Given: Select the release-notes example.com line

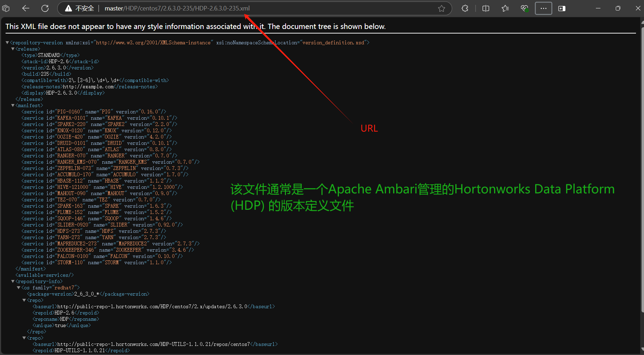Looking at the screenshot, I should tap(90, 87).
